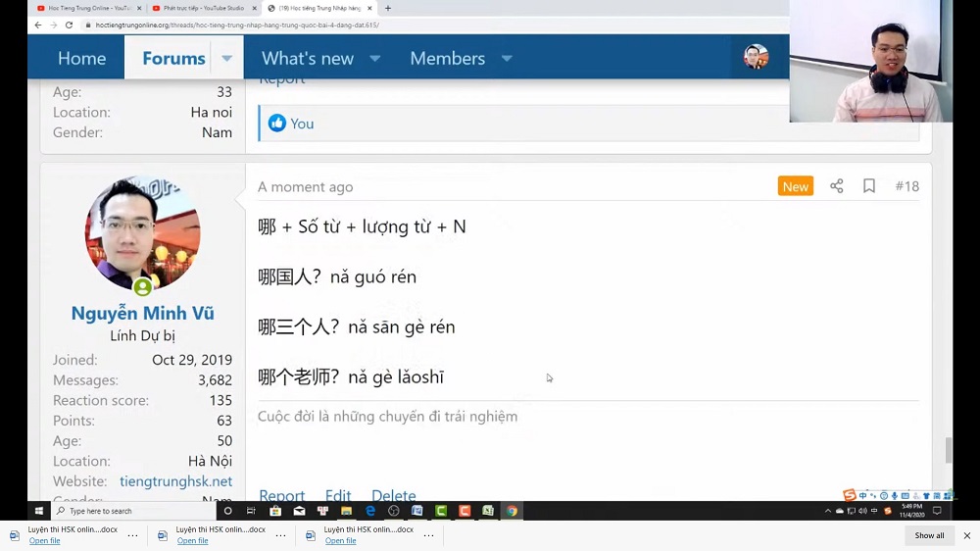
Task: Switch to Chrome on taskbar
Action: click(512, 511)
